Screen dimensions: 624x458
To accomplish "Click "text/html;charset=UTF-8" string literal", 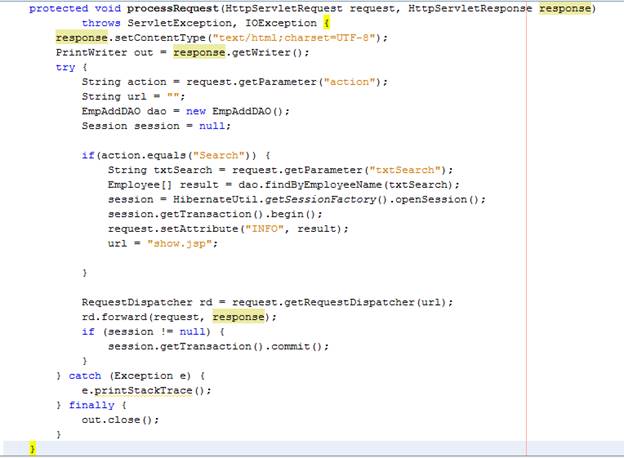I will (294, 38).
